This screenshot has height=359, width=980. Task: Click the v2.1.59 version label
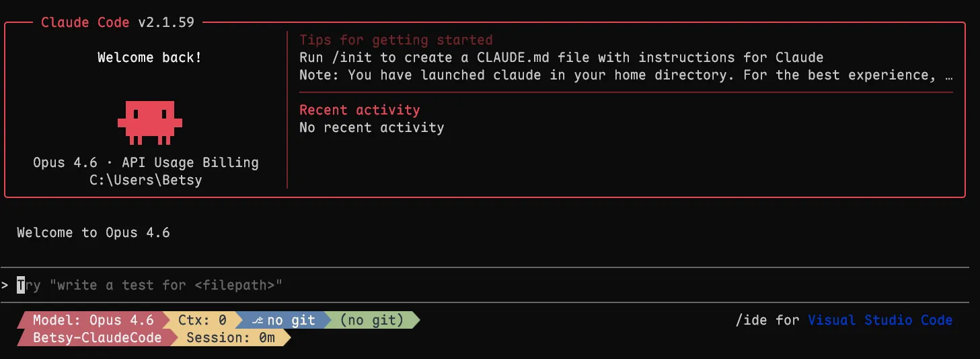pyautogui.click(x=166, y=22)
